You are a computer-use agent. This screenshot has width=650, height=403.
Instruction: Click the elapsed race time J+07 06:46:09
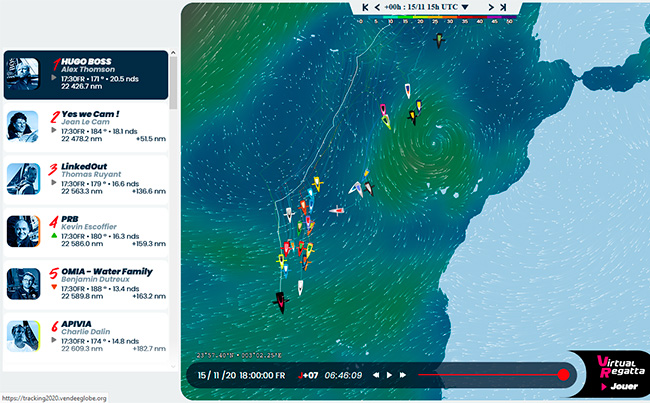(x=330, y=375)
